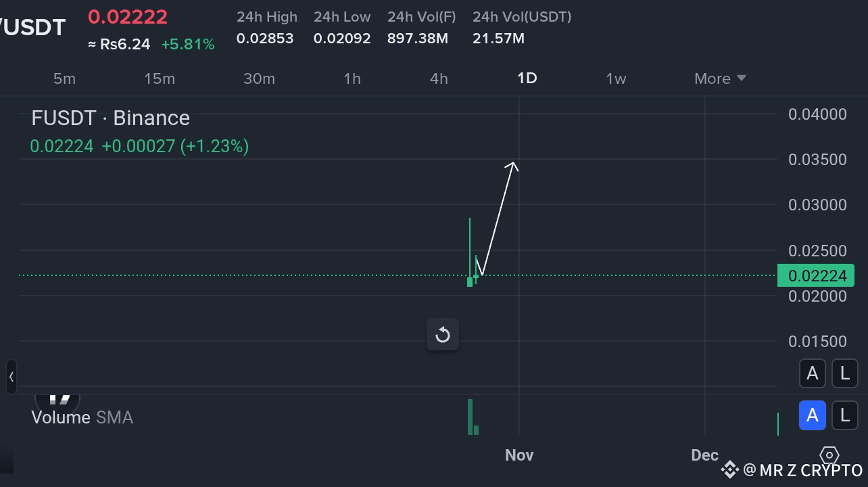Image resolution: width=868 pixels, height=487 pixels.
Task: Select the 15m timeframe
Action: click(160, 78)
